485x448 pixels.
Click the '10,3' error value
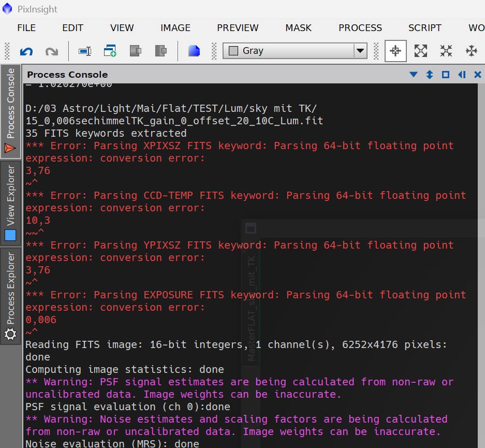click(x=38, y=220)
